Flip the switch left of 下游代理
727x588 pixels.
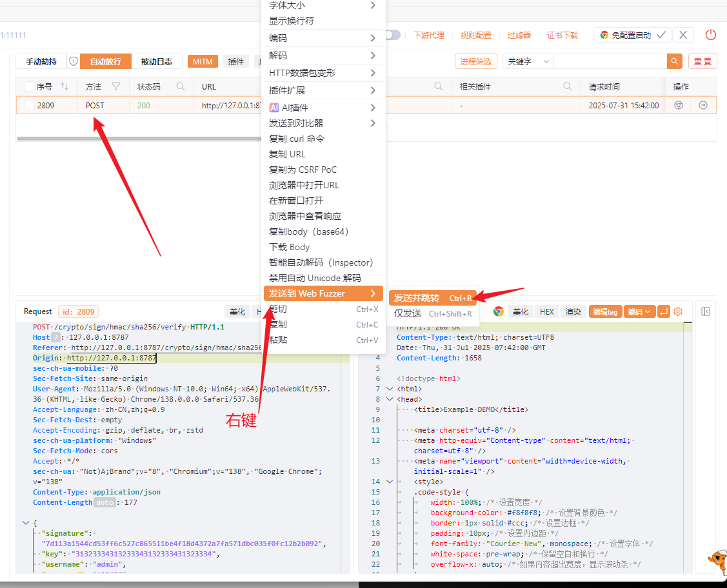(x=392, y=35)
